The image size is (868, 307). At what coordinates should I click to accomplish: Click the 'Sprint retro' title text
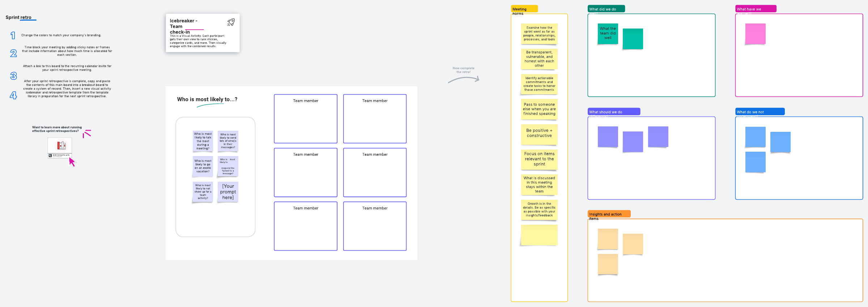click(x=18, y=17)
